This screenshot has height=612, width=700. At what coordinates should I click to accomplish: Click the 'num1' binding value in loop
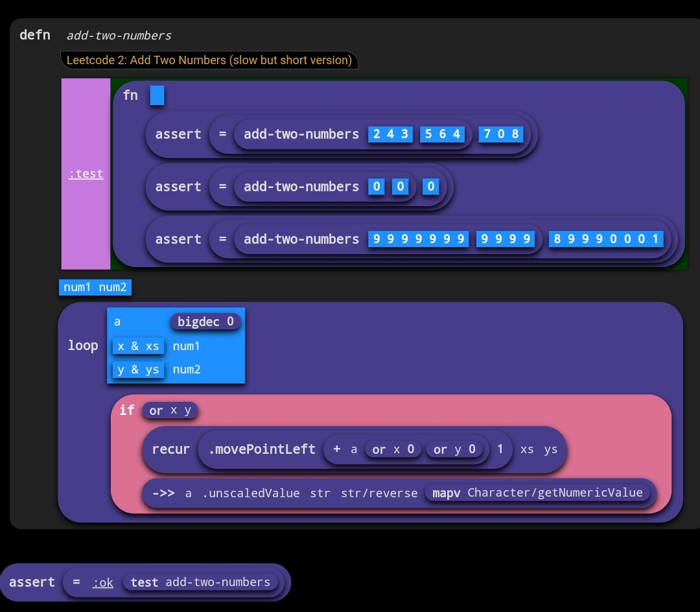tap(186, 346)
